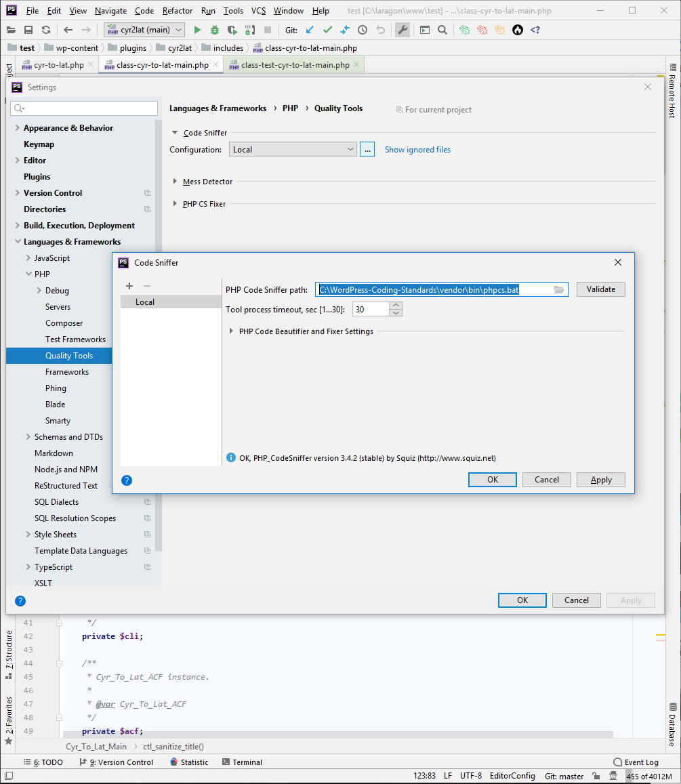Open the Tools menu
This screenshot has height=784, width=681.
coord(233,10)
